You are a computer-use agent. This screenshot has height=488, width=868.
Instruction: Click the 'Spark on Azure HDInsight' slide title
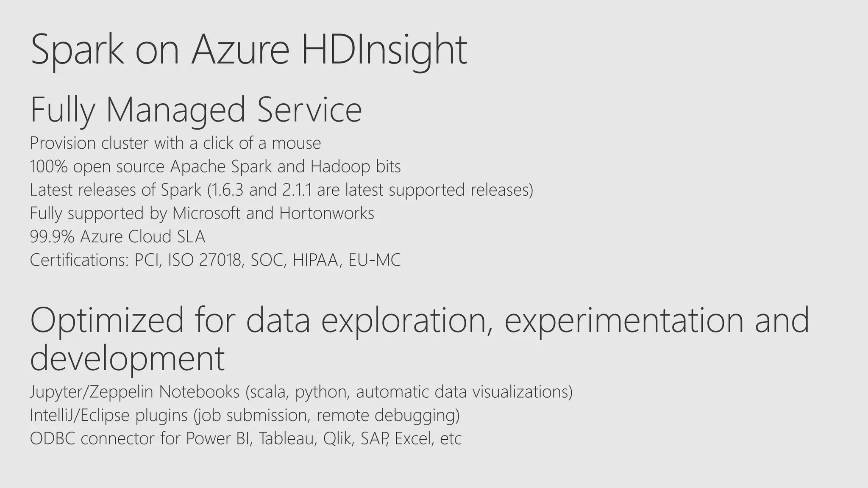[x=249, y=51]
